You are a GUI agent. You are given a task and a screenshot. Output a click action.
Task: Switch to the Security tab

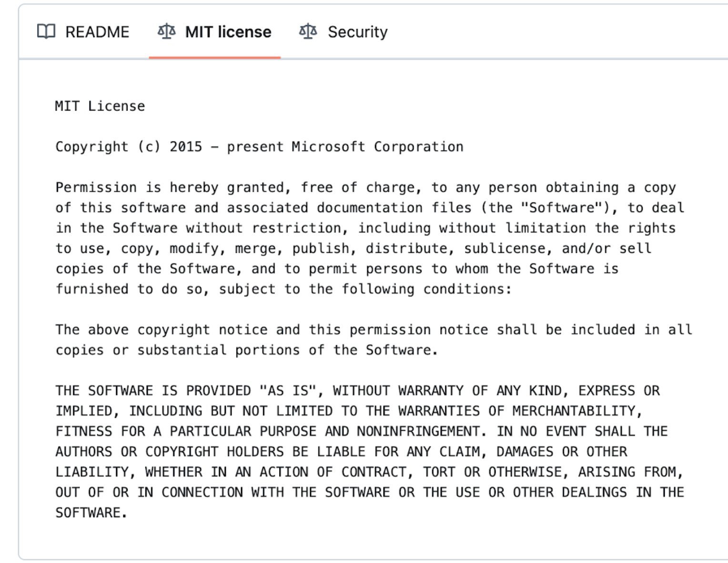(357, 31)
